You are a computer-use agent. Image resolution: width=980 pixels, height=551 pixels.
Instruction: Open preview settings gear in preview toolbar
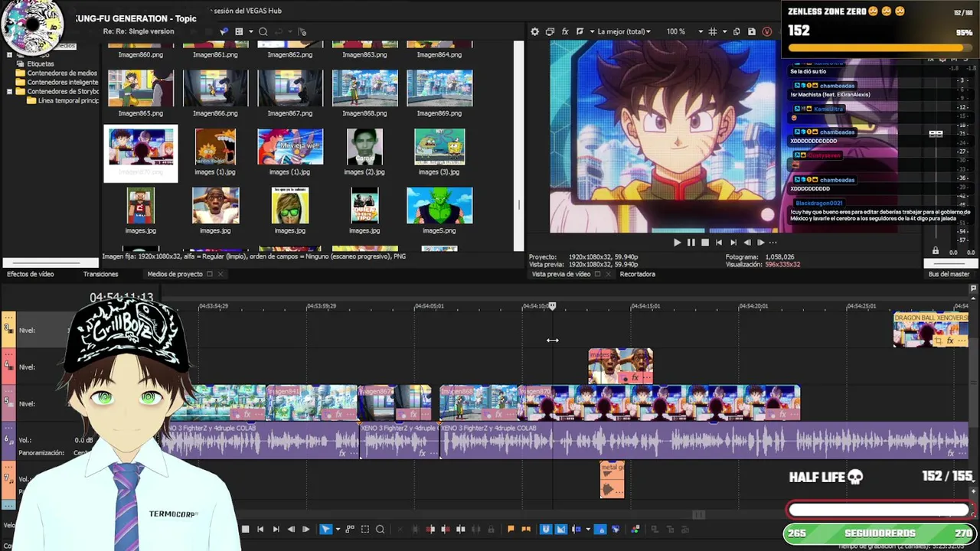click(x=534, y=31)
